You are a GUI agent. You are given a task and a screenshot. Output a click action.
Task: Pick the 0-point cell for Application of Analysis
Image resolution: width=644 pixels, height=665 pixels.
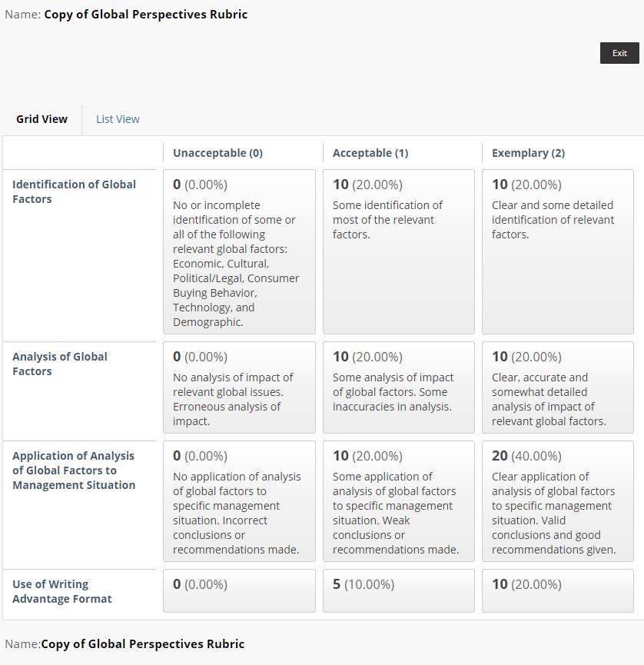(239, 501)
